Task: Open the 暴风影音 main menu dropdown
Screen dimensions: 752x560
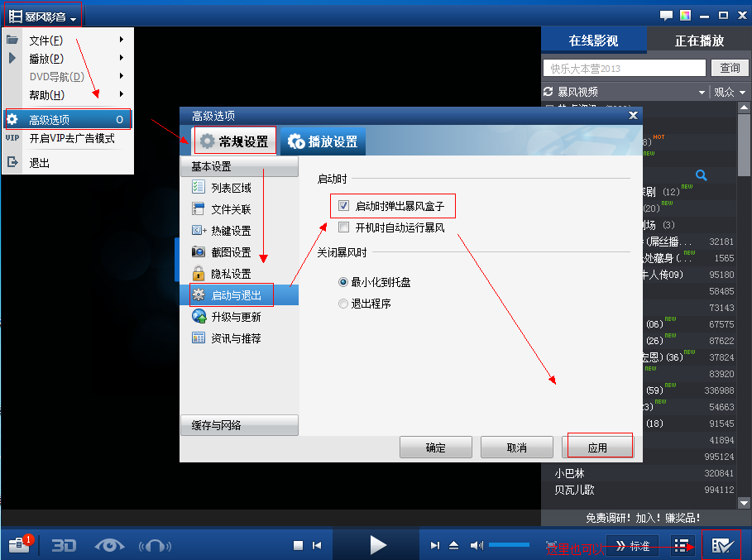Action: tap(45, 17)
